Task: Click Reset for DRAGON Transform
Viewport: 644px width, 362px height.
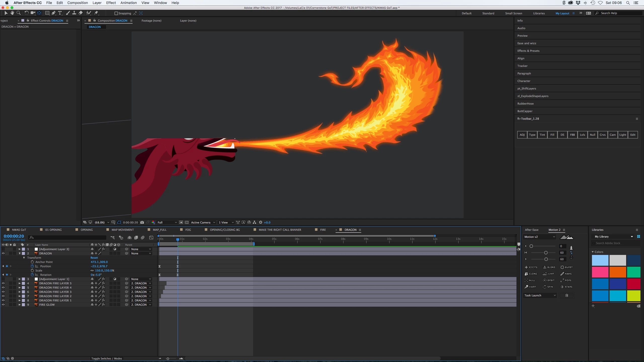Action: click(94, 258)
